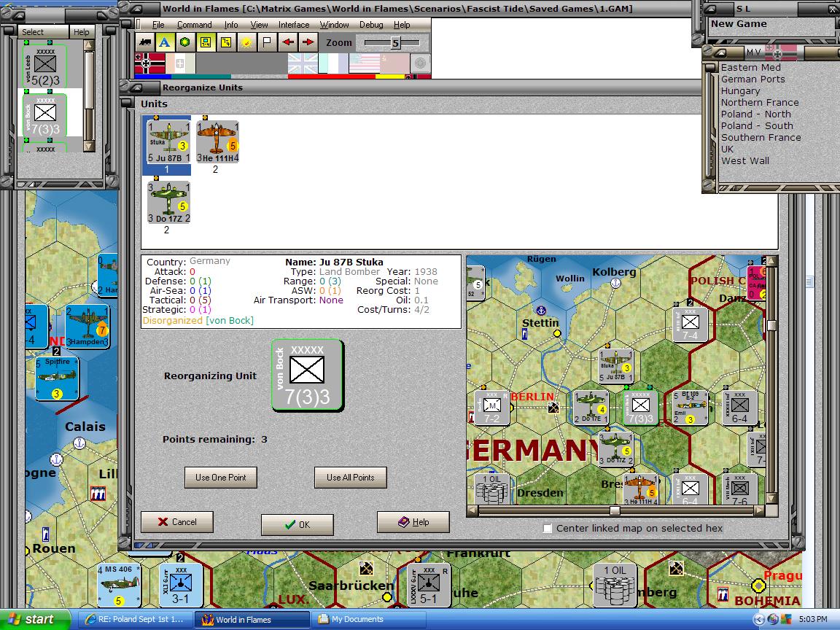The height and width of the screenshot is (630, 840).
Task: Switch to RE: Poland Sept 1st taskbar item
Action: (x=135, y=619)
